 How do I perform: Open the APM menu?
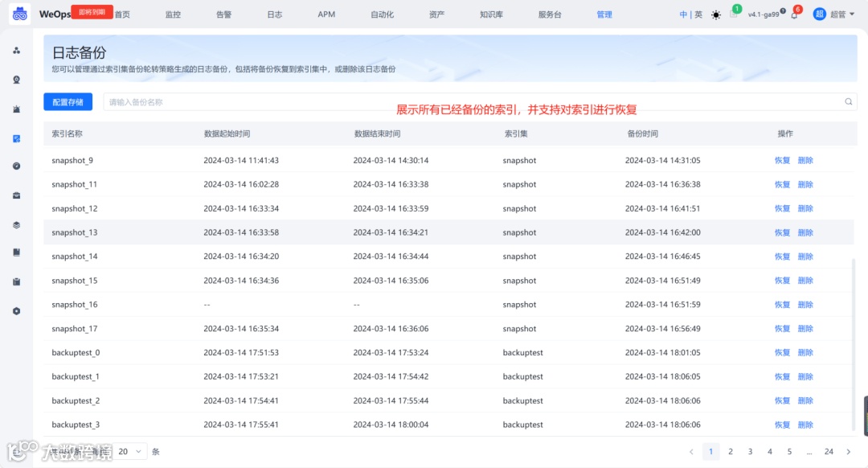pos(326,14)
